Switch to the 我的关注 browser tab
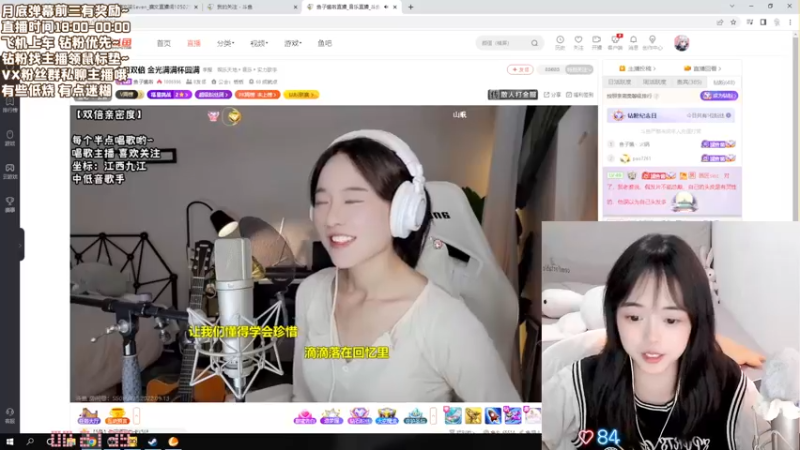Viewport: 800px width, 450px height. coord(251,7)
